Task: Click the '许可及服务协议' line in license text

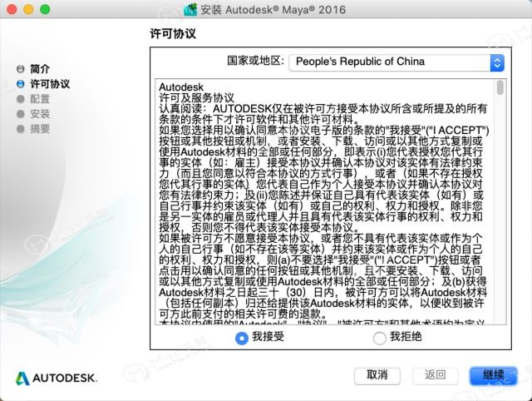Action: (196, 98)
